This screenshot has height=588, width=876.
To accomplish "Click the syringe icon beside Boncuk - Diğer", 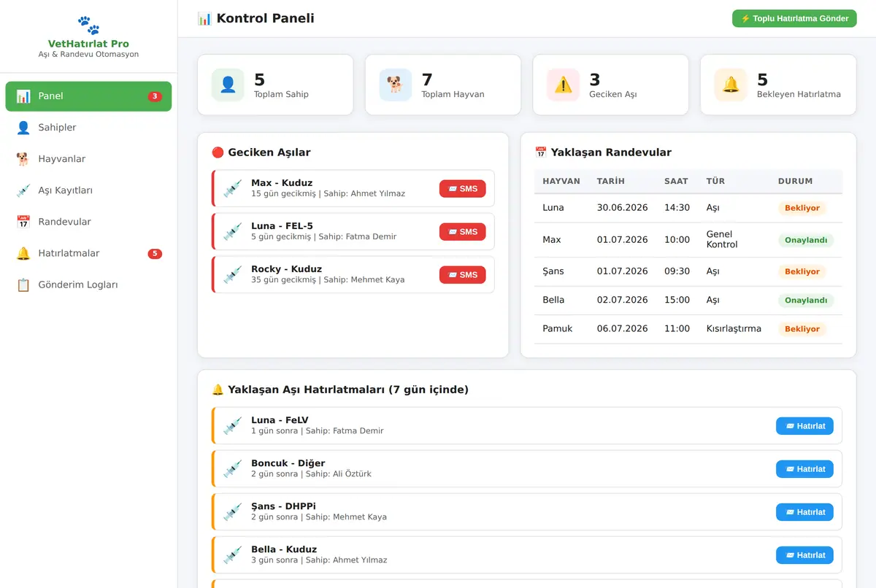I will pyautogui.click(x=233, y=468).
